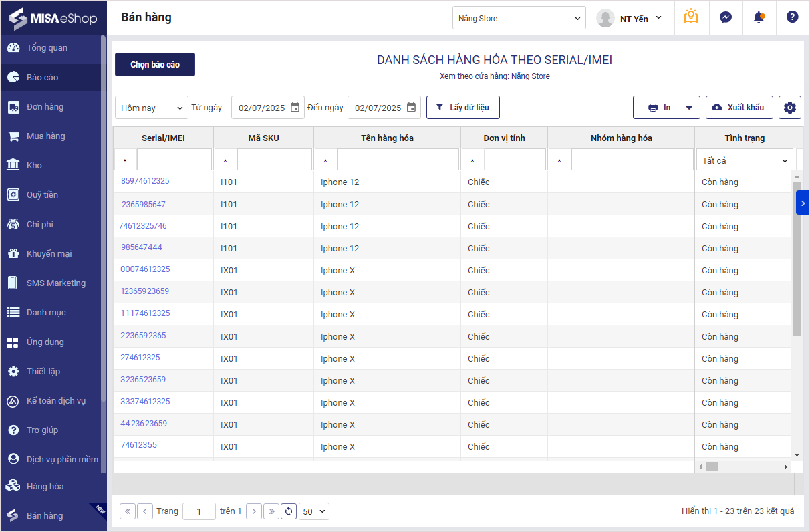Open the Tình trạng Tất cả filter dropdown
The width and height of the screenshot is (810, 532).
click(x=744, y=161)
